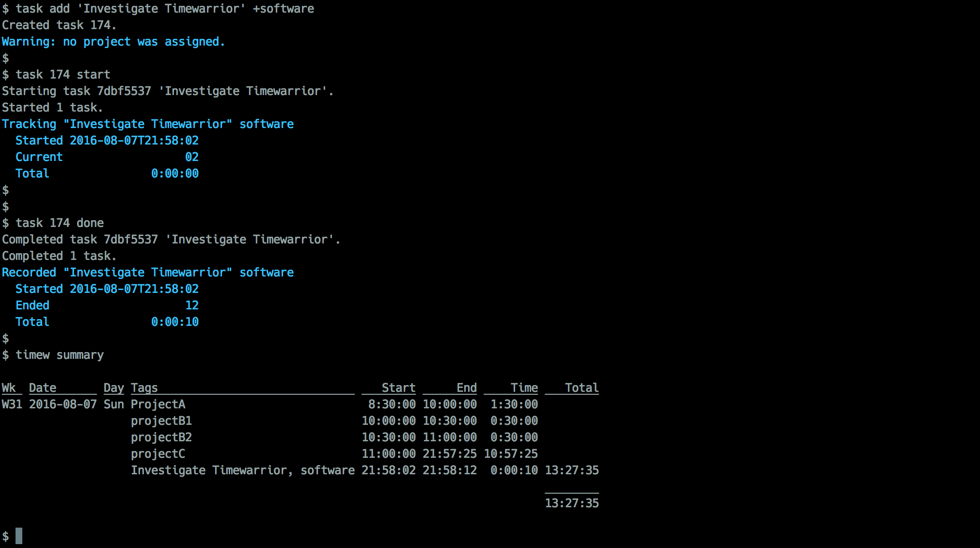Viewport: 980px width, 548px height.
Task: Click the 'Sun' day cell
Action: (114, 404)
